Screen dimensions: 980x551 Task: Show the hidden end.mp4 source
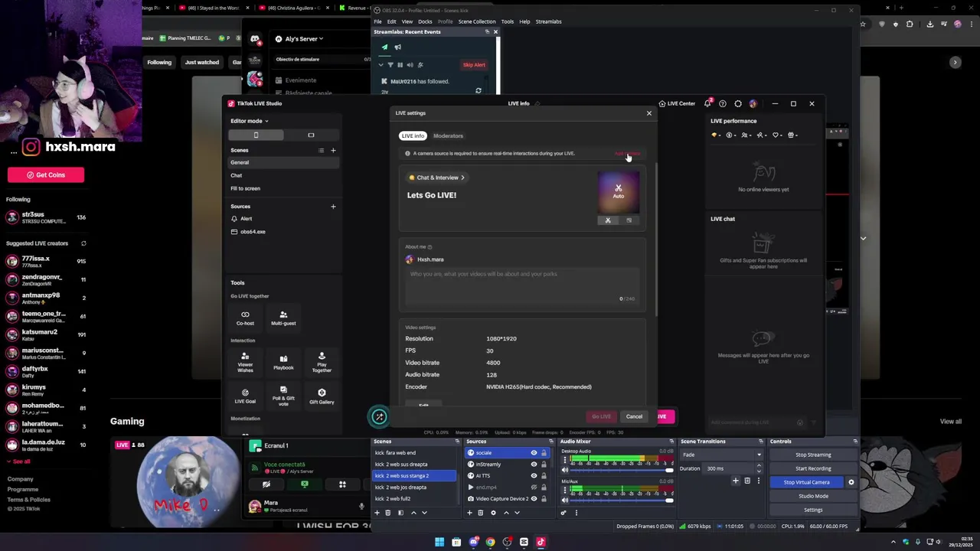coord(534,487)
